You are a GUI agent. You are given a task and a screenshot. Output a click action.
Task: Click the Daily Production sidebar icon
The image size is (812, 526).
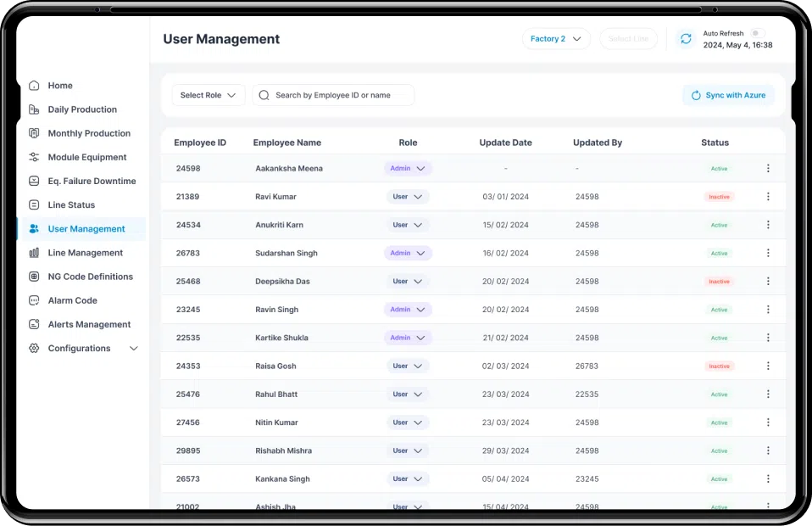tap(34, 109)
